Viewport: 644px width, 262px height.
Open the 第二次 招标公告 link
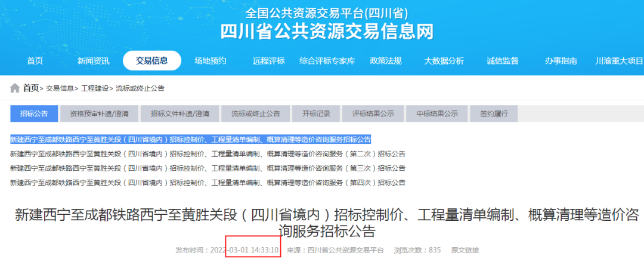[208, 154]
